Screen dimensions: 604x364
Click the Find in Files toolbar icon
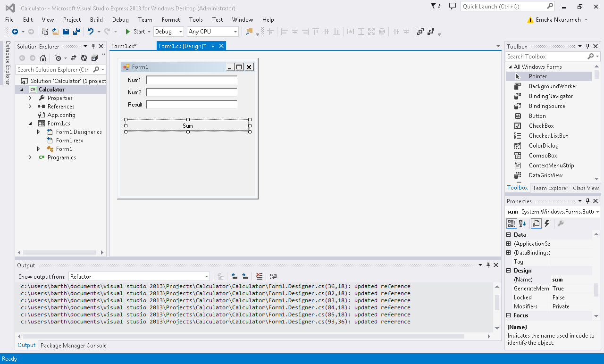click(x=249, y=32)
